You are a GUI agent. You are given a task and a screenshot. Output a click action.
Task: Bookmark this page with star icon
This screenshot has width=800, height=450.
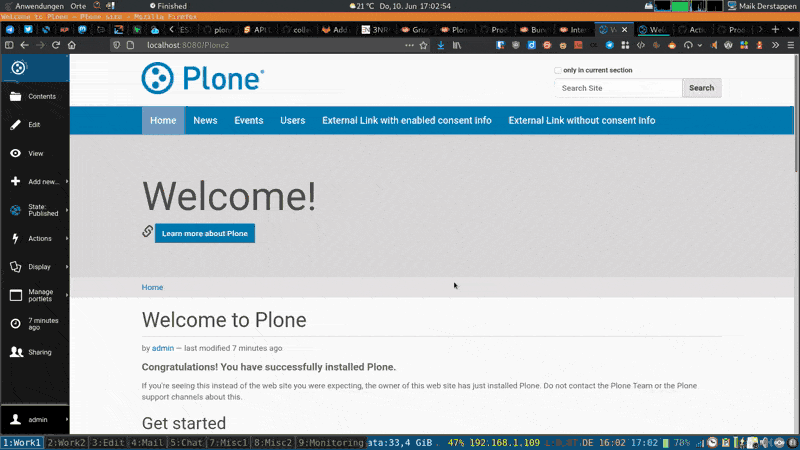click(x=423, y=45)
